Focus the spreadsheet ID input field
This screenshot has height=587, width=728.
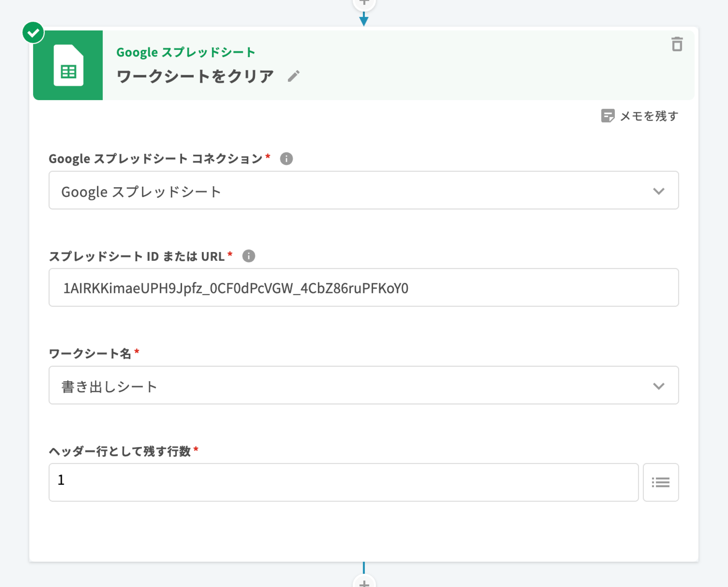pos(363,288)
